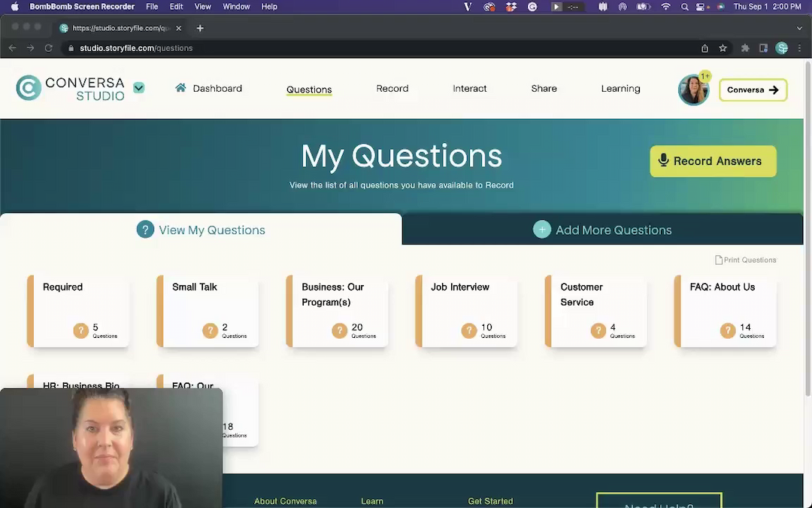Open a new browser tab with plus
This screenshot has width=812, height=508.
(x=200, y=29)
